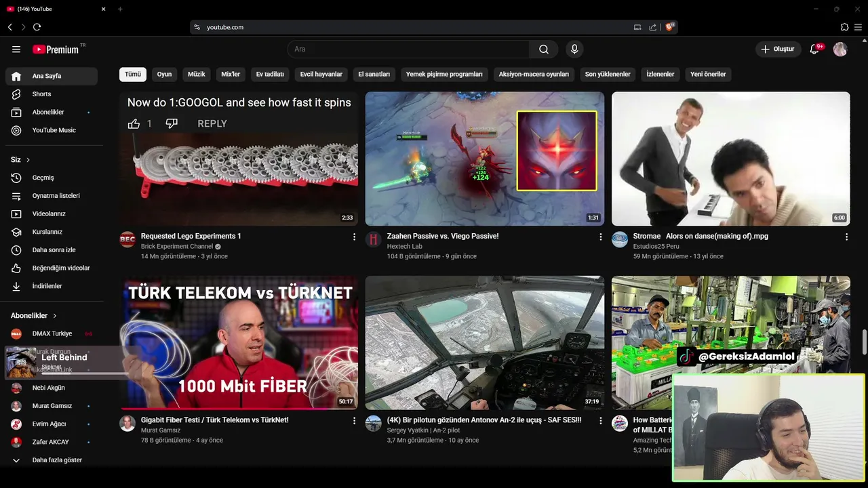The image size is (868, 488).
Task: Open a new browser tab
Action: coord(120,9)
